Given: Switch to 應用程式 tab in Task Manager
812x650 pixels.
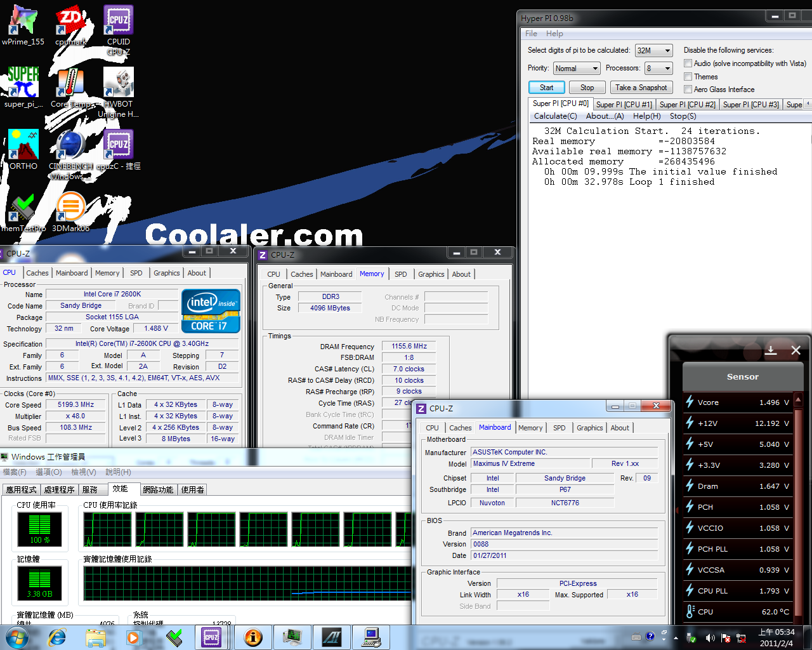Looking at the screenshot, I should pos(21,489).
